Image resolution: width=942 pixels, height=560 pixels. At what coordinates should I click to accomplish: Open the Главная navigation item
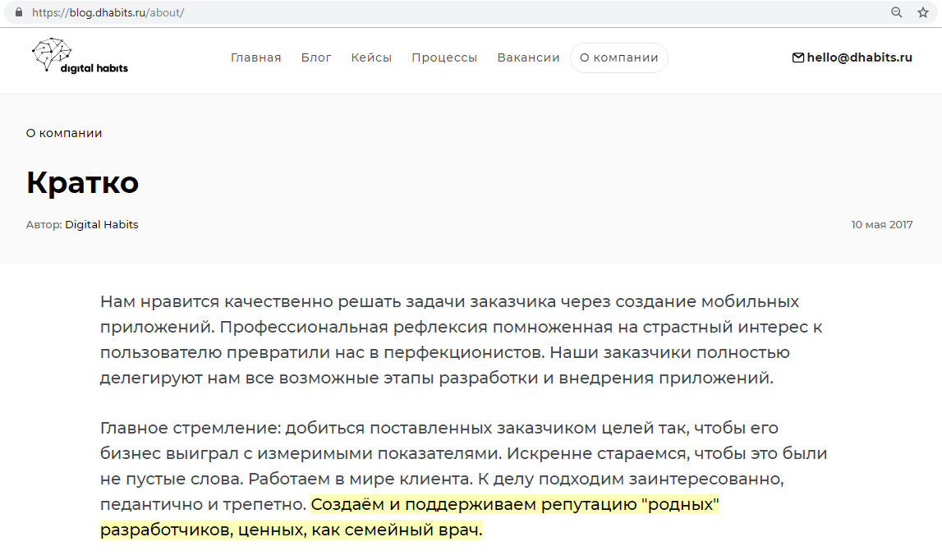[x=255, y=57]
